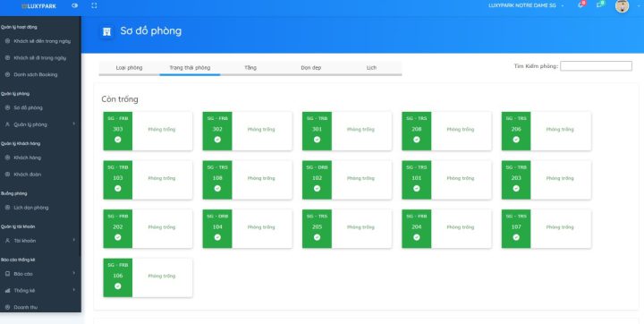Open fullscreen mode icon in the top bar
The width and height of the screenshot is (644, 324).
click(94, 5)
